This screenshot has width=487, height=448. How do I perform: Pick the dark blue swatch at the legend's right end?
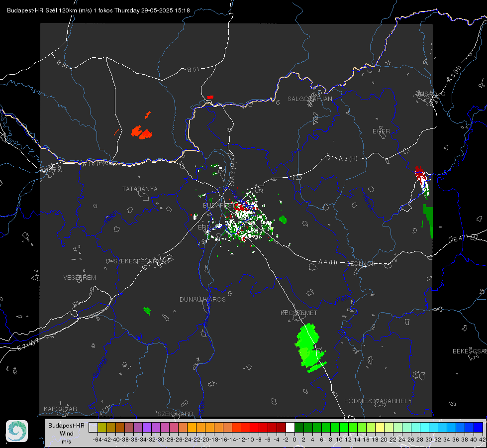pos(479,427)
